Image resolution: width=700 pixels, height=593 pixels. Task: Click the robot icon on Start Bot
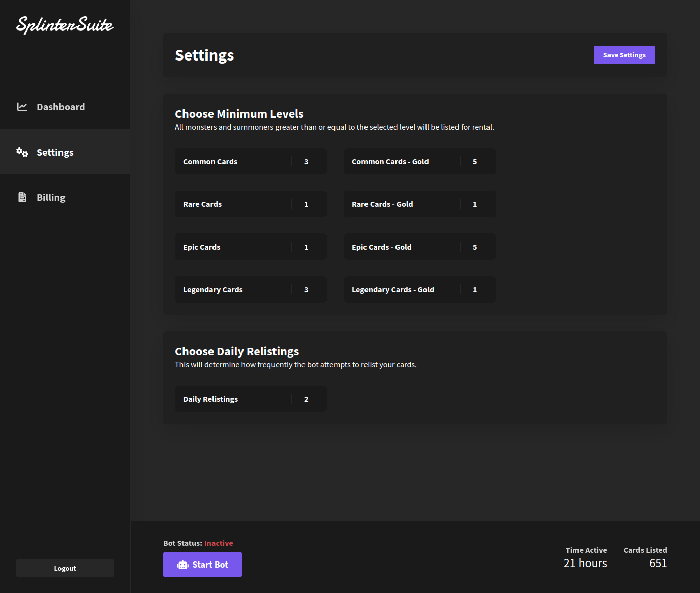click(x=182, y=565)
